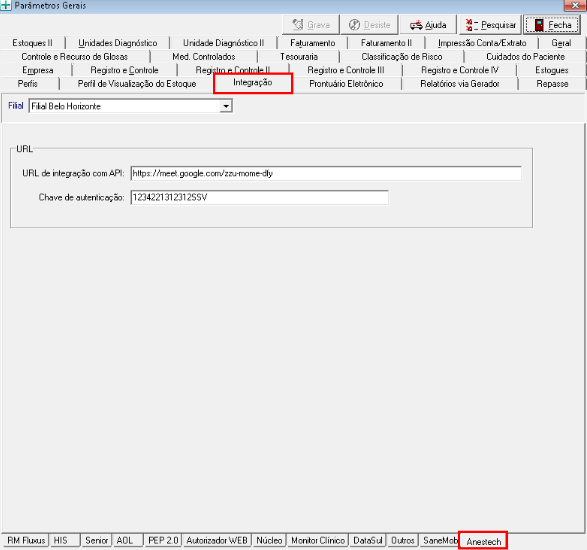This screenshot has height=550, width=587.
Task: Click the Fecha close button
Action: coord(553,25)
